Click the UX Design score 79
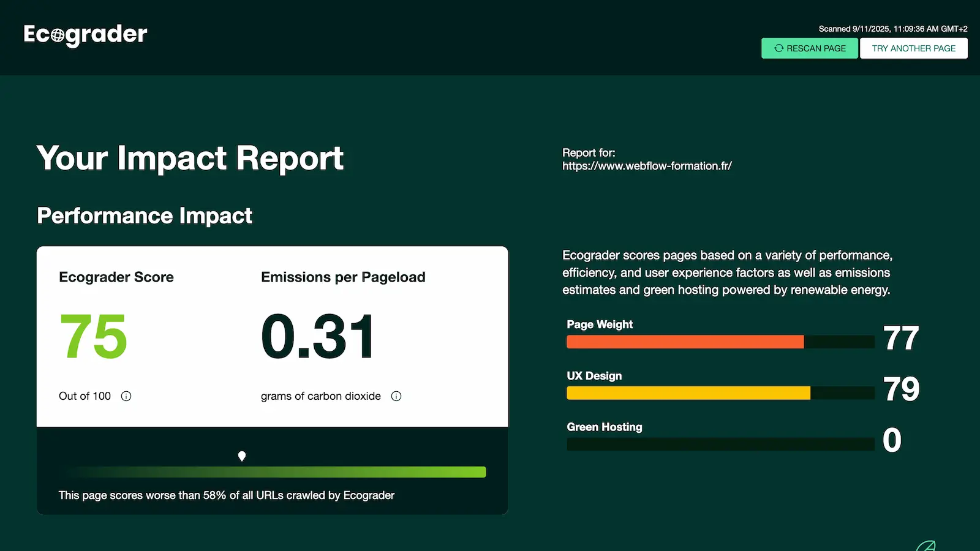The width and height of the screenshot is (980, 551). click(x=901, y=389)
